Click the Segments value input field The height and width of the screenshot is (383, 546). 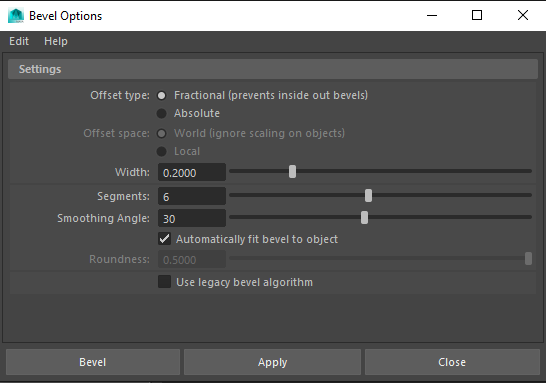192,196
